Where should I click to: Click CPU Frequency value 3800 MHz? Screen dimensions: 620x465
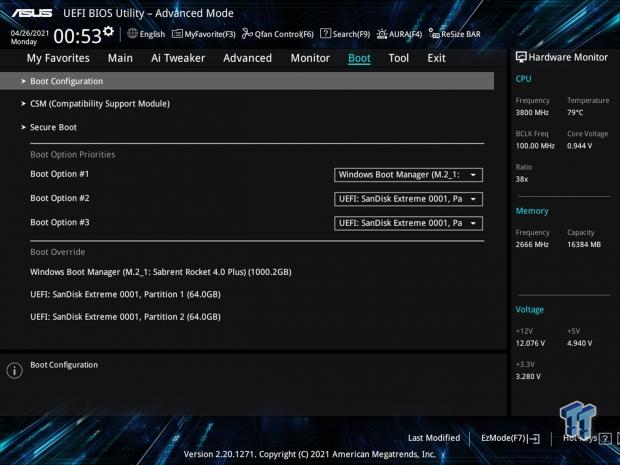[x=532, y=113]
